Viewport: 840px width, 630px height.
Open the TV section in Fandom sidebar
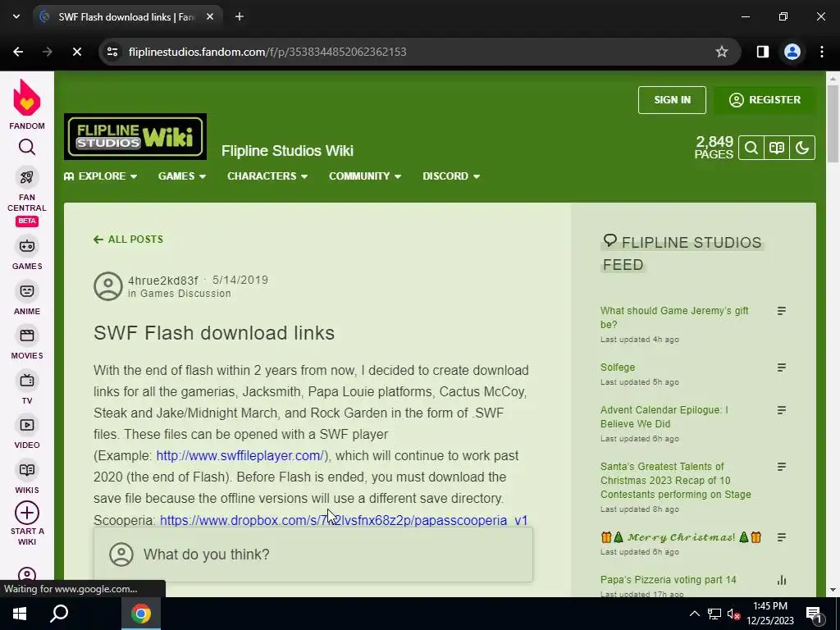click(27, 387)
